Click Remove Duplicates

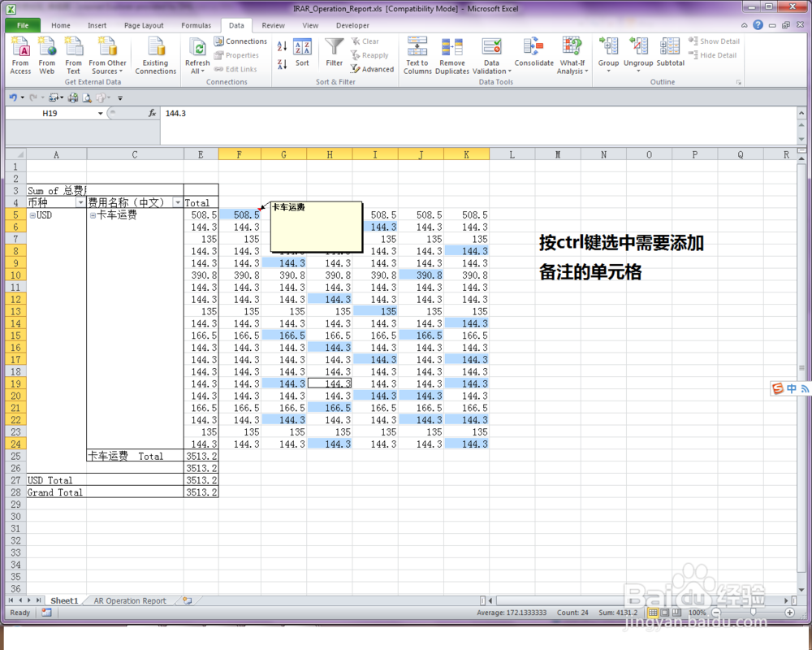452,55
